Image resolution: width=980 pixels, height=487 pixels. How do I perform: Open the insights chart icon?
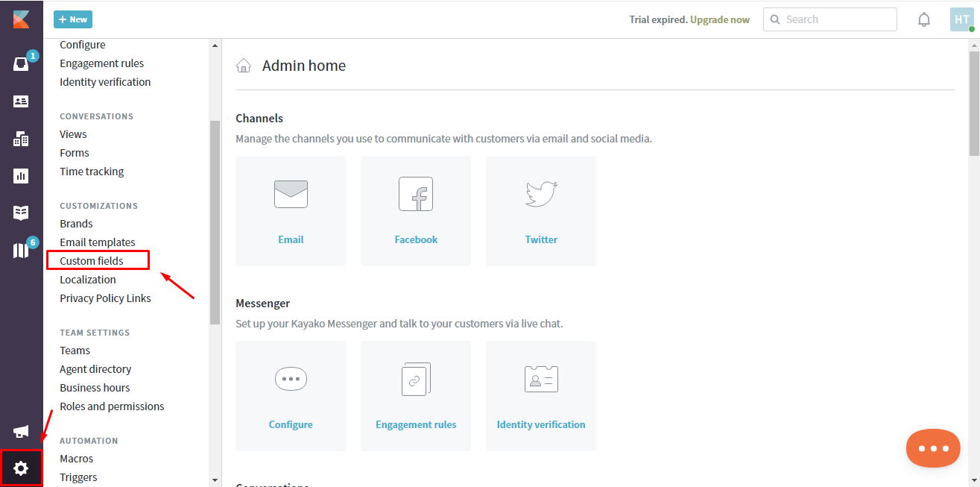[x=21, y=176]
